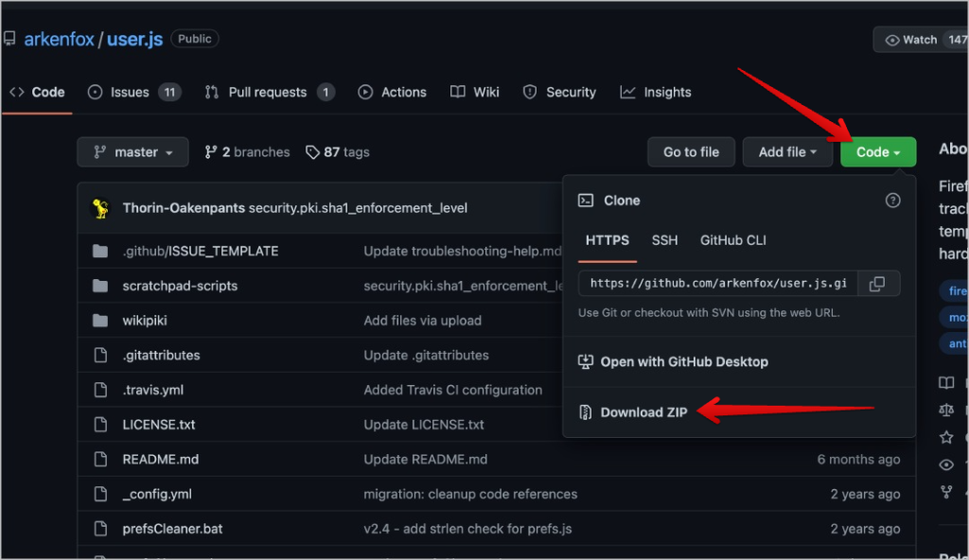Expand the master branch dropdown

(x=132, y=152)
